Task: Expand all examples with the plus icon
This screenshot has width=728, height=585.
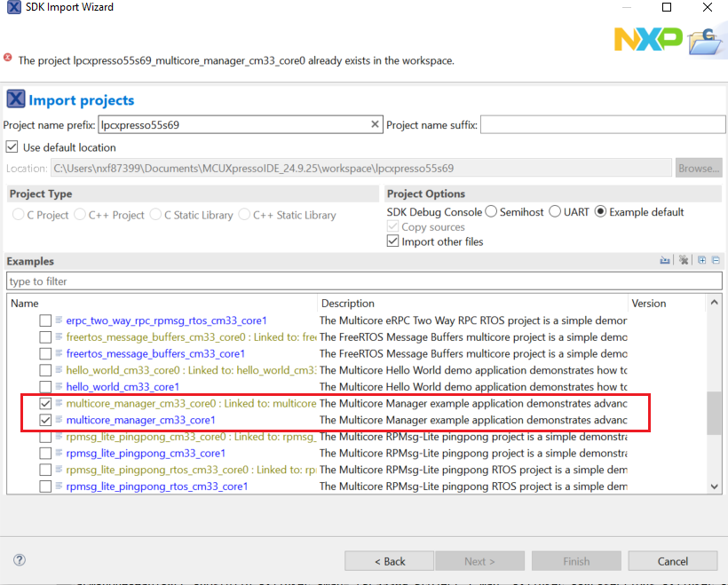Action: (x=702, y=260)
